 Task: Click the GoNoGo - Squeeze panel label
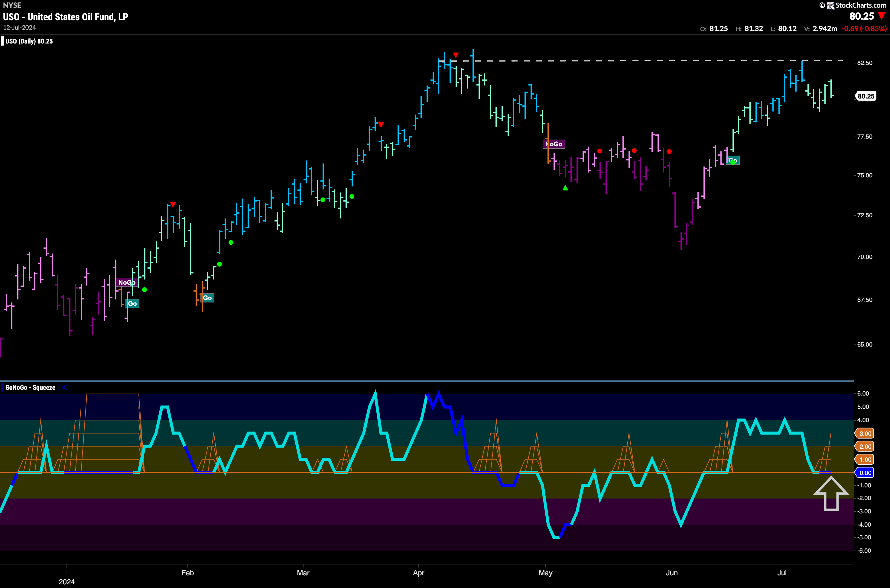coord(31,387)
